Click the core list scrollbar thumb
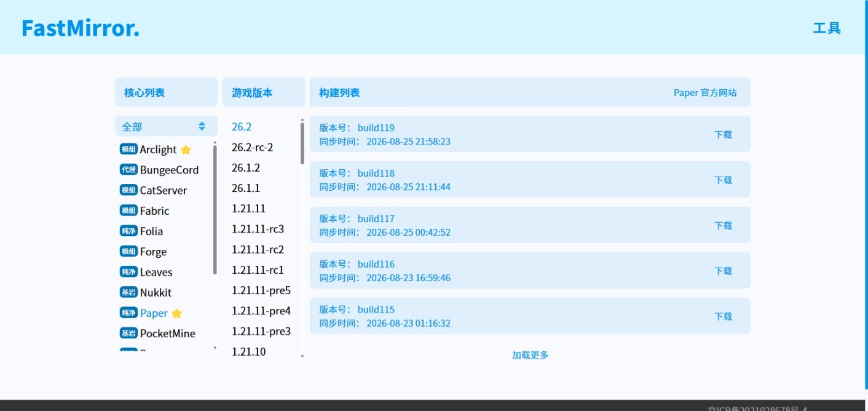Image resolution: width=868 pixels, height=411 pixels. tap(215, 210)
